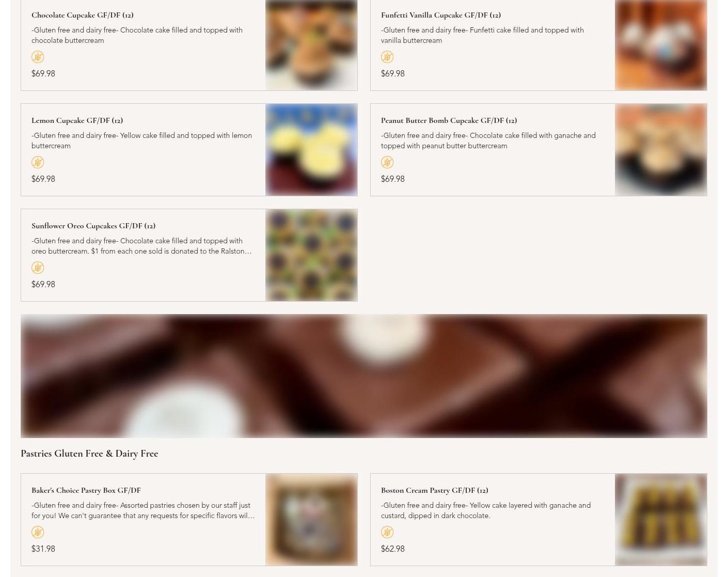Screen dimensions: 728x577
Task: Click gluten-free icon under Chocolate Cupcake
Action: point(38,57)
